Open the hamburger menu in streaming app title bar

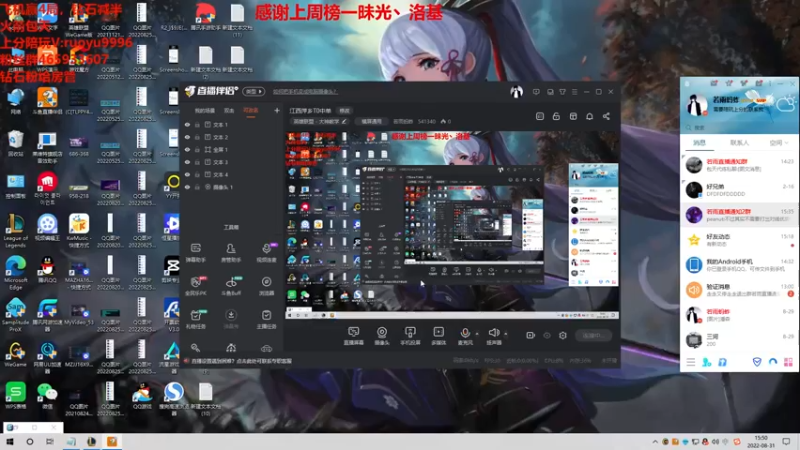tap(574, 92)
